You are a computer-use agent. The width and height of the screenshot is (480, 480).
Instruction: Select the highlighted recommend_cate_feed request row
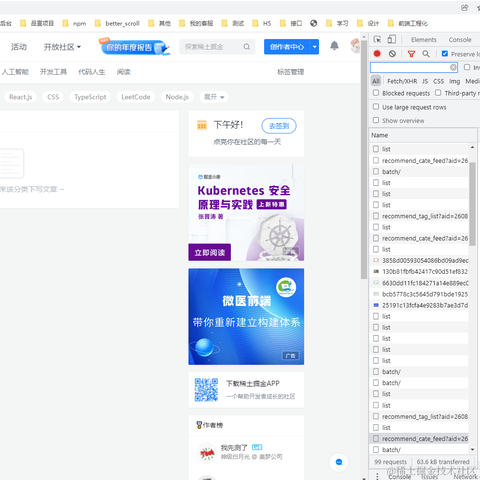click(419, 438)
